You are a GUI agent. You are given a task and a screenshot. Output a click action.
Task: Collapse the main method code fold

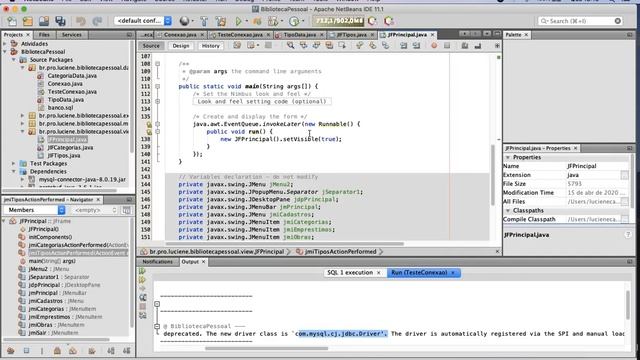158,86
